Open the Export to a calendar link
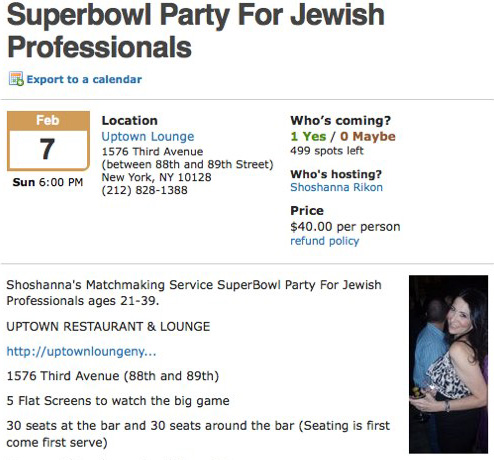The image size is (494, 460). point(84,79)
